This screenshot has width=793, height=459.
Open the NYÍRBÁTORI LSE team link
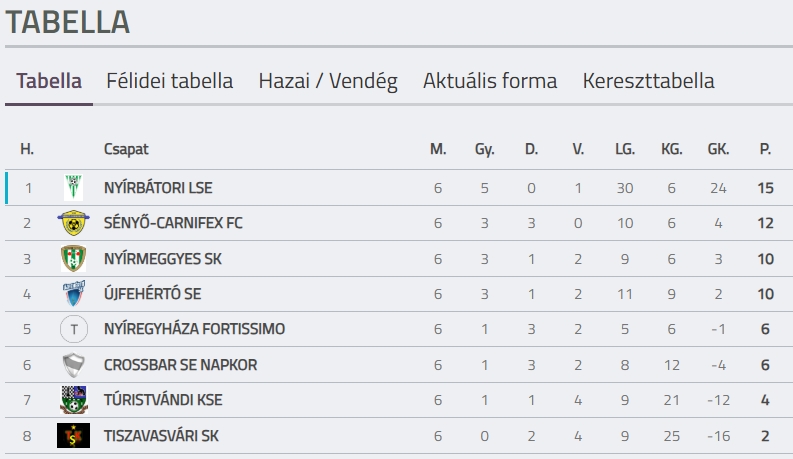[x=158, y=187]
